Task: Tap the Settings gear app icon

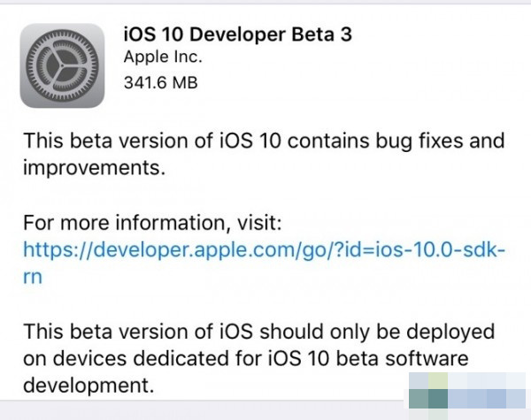Action: [x=62, y=65]
